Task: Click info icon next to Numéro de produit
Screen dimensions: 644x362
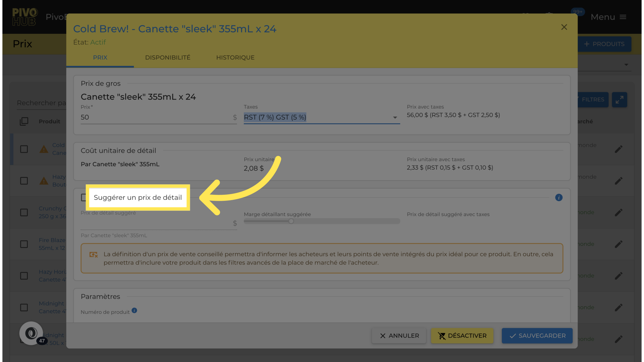Action: (x=134, y=310)
